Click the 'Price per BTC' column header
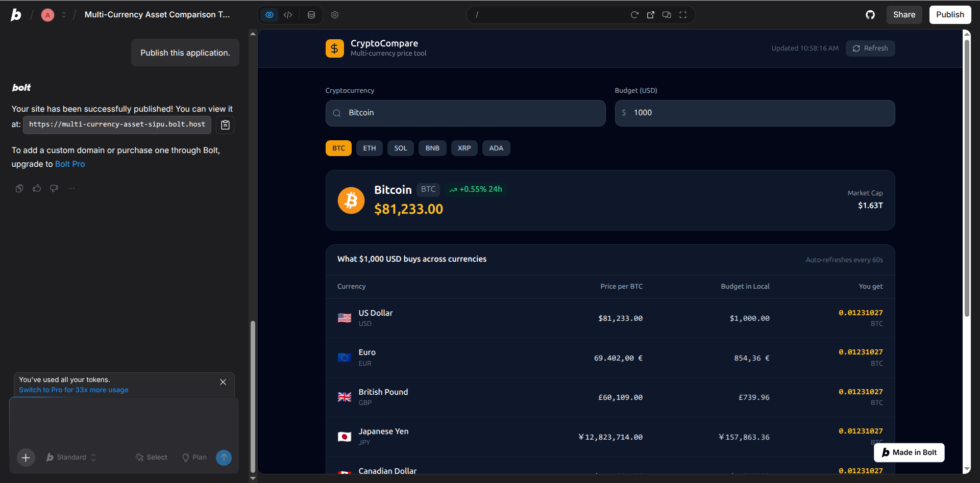This screenshot has height=483, width=980. (x=621, y=287)
